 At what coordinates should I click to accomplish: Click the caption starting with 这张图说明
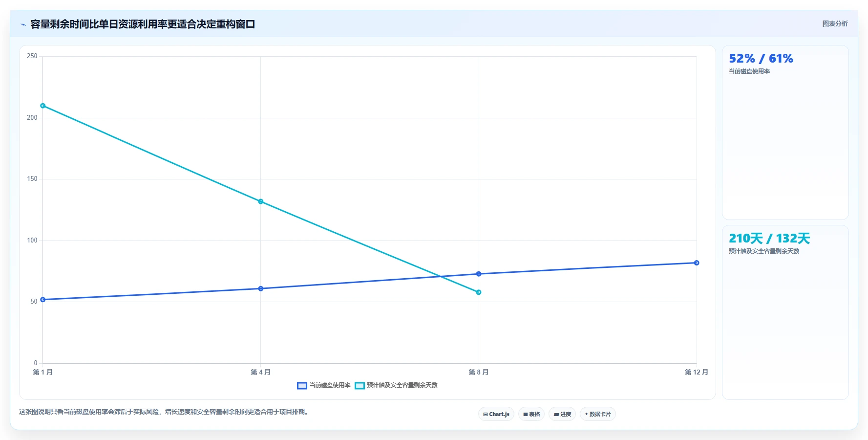tap(165, 412)
